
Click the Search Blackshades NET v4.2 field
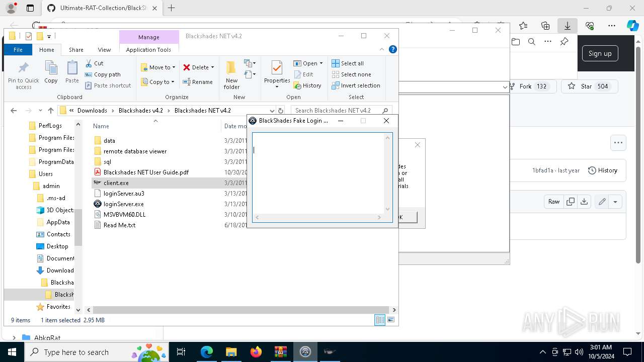coord(341,111)
